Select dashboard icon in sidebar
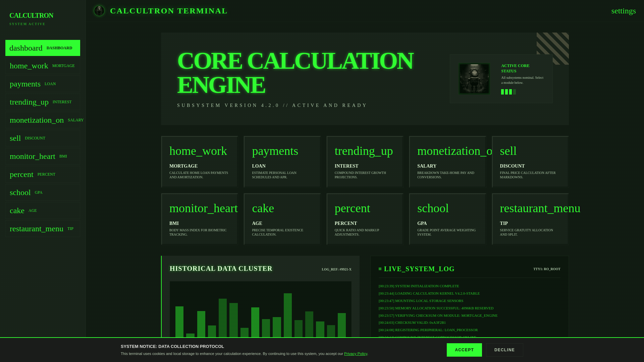This screenshot has height=362, width=644. click(26, 48)
